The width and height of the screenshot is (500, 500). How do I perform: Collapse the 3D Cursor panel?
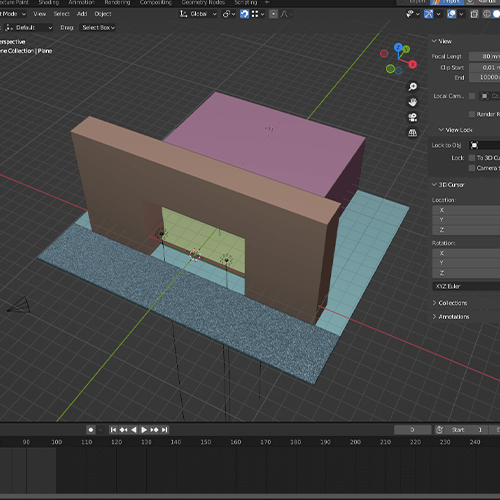(x=448, y=185)
